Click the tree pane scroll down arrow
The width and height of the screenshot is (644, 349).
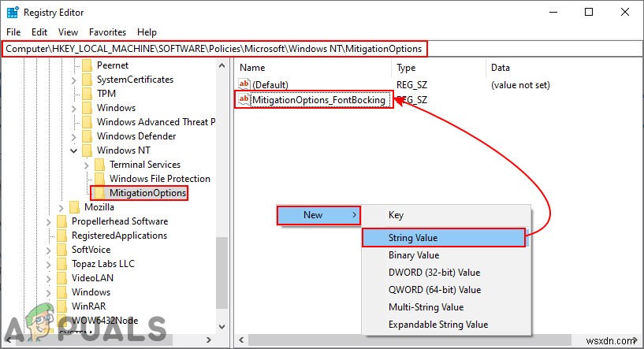[221, 327]
